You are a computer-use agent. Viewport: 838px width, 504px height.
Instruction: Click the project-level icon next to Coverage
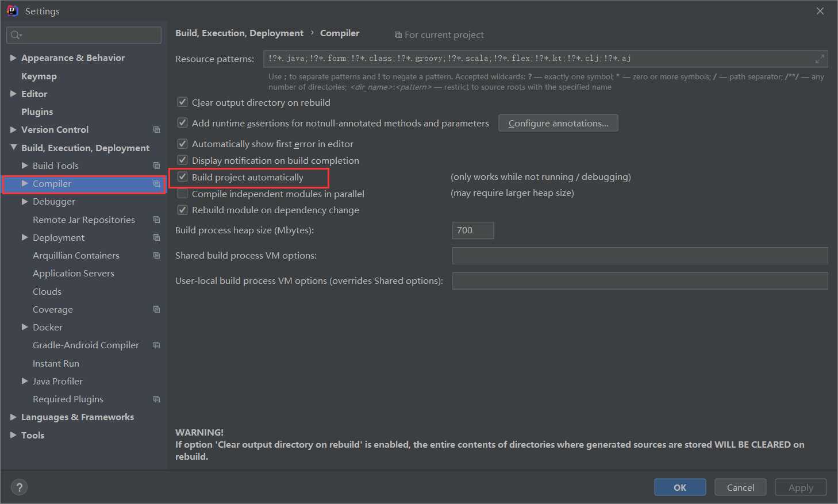[156, 309]
